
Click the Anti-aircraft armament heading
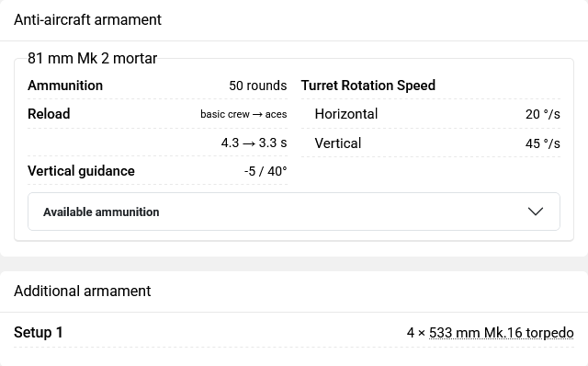pyautogui.click(x=88, y=19)
